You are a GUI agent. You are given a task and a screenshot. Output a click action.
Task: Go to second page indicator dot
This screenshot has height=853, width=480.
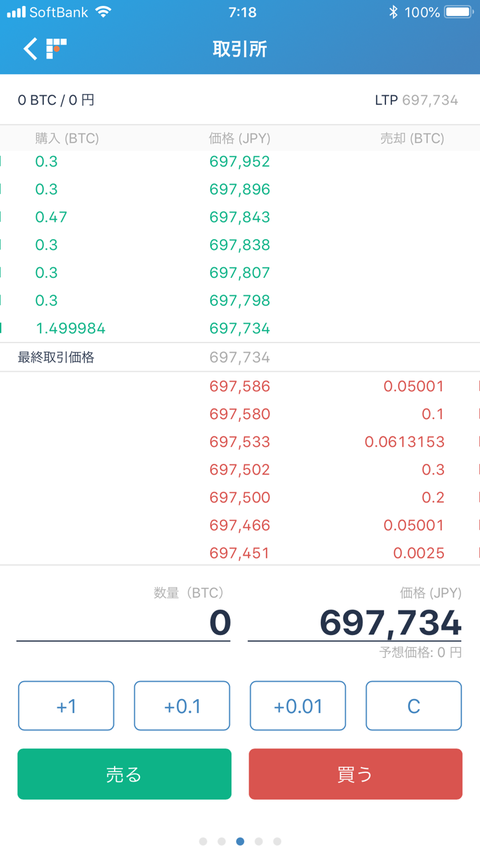[221, 841]
